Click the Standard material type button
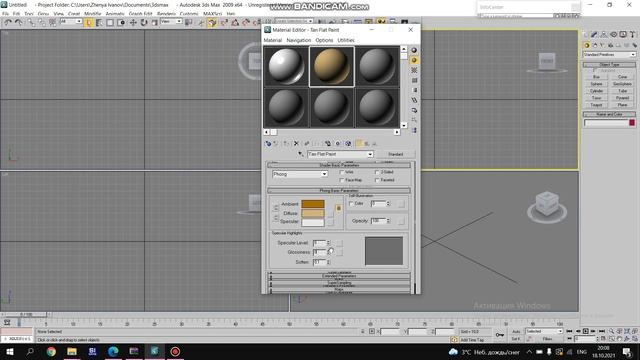Screen dimensions: 640x360 [396, 154]
